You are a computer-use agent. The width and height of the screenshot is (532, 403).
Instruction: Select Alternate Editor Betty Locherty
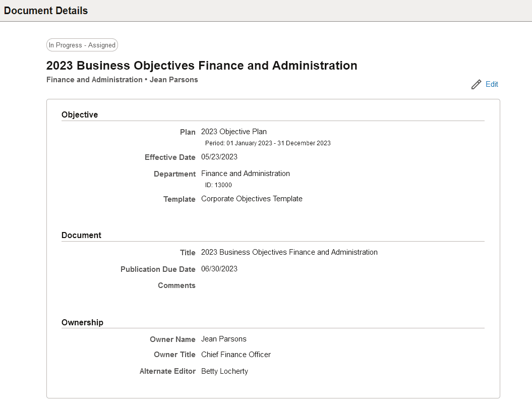[224, 371]
